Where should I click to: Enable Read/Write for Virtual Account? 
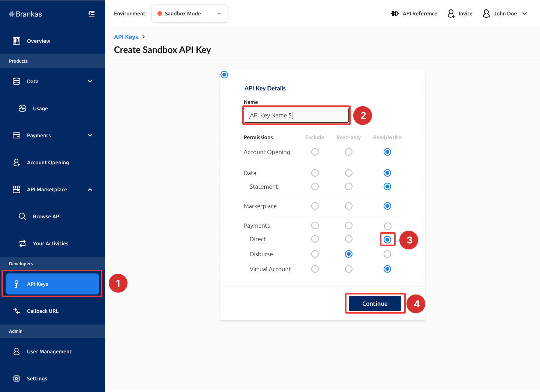click(x=387, y=269)
